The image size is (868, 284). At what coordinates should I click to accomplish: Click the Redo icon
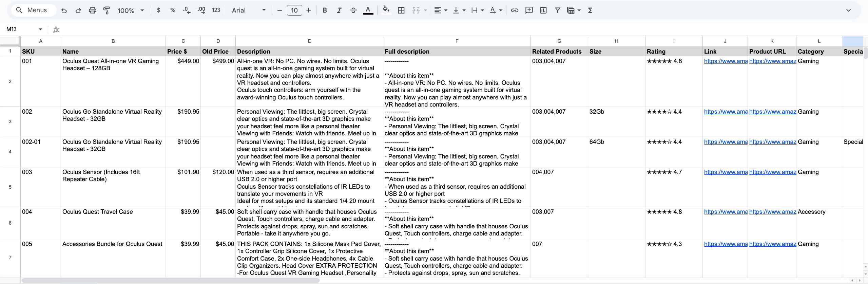[x=78, y=11]
